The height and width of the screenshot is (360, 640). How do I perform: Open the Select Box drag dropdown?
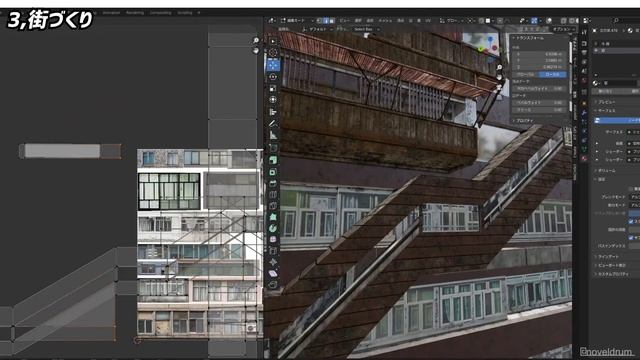[x=365, y=29]
